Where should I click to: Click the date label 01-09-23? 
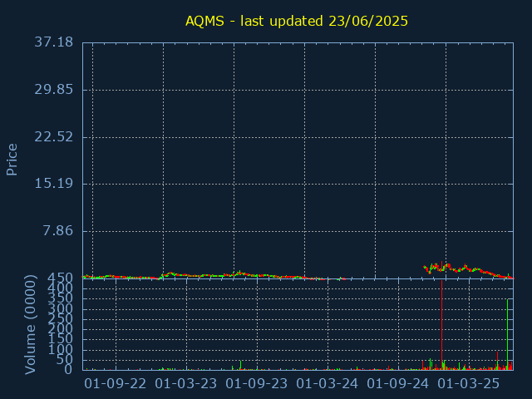(x=257, y=384)
